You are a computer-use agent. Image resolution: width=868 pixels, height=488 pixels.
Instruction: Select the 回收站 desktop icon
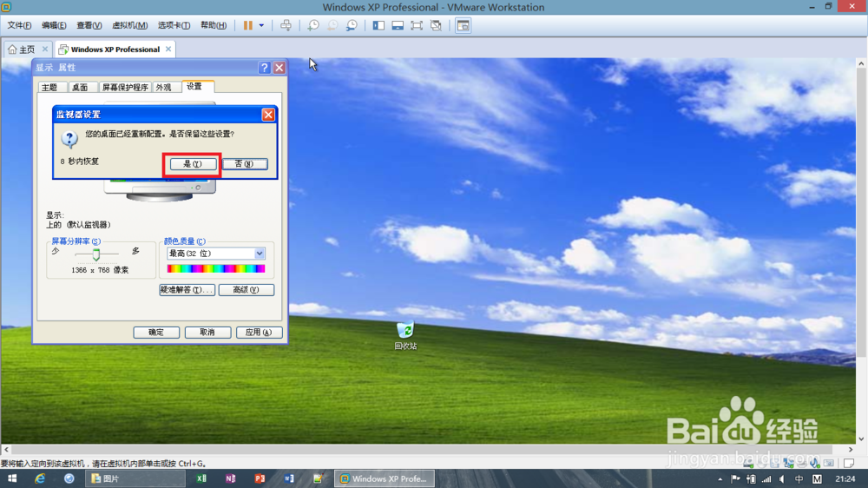pos(405,336)
